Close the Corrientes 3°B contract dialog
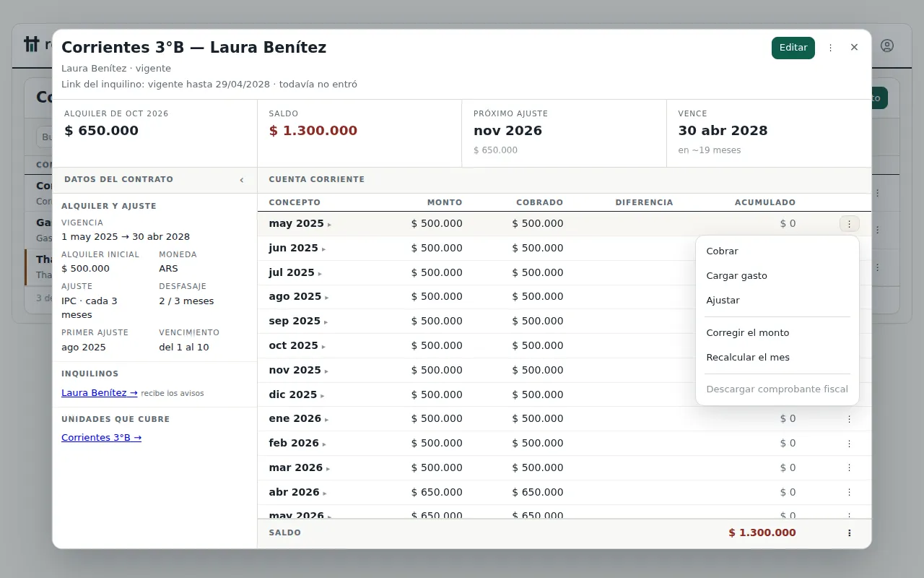This screenshot has height=578, width=924. [x=854, y=48]
